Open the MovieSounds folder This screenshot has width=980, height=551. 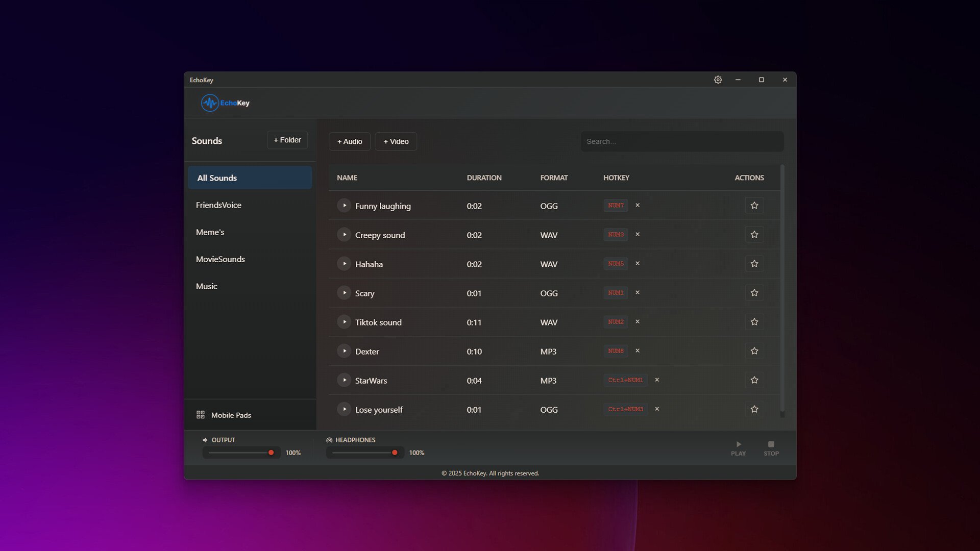coord(220,259)
